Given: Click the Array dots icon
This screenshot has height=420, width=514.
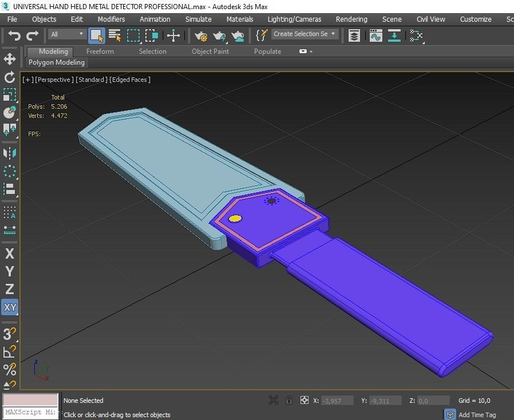Looking at the screenshot, I should (10, 212).
